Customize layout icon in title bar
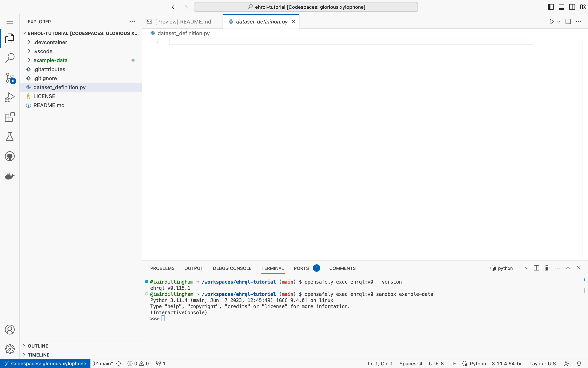 pyautogui.click(x=583, y=7)
